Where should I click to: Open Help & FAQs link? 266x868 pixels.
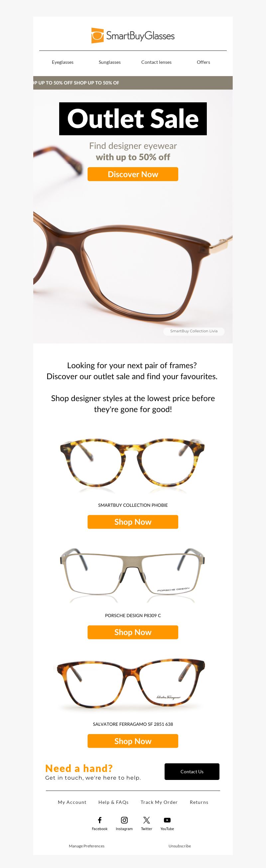[x=113, y=802]
